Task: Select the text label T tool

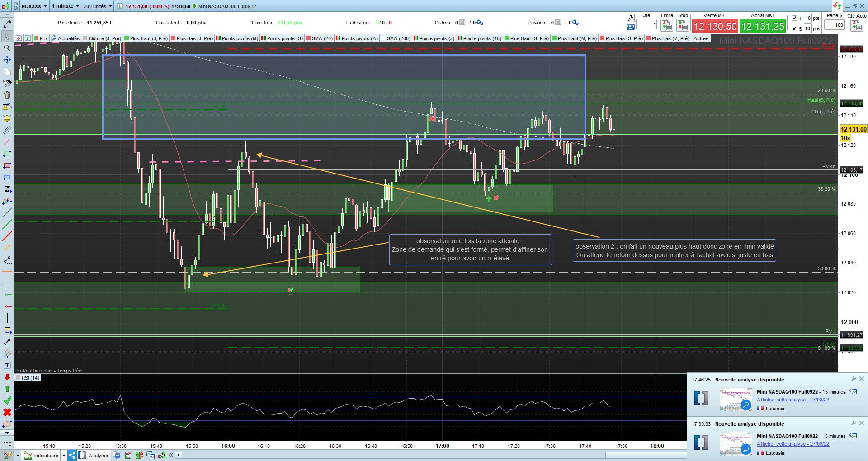Action: pyautogui.click(x=7, y=365)
